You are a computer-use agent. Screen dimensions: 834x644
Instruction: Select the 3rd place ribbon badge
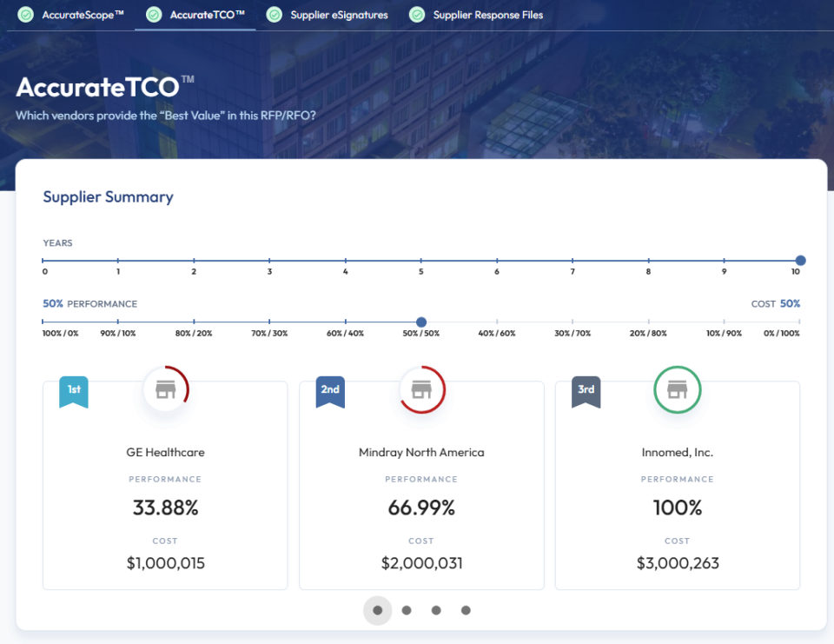[586, 390]
